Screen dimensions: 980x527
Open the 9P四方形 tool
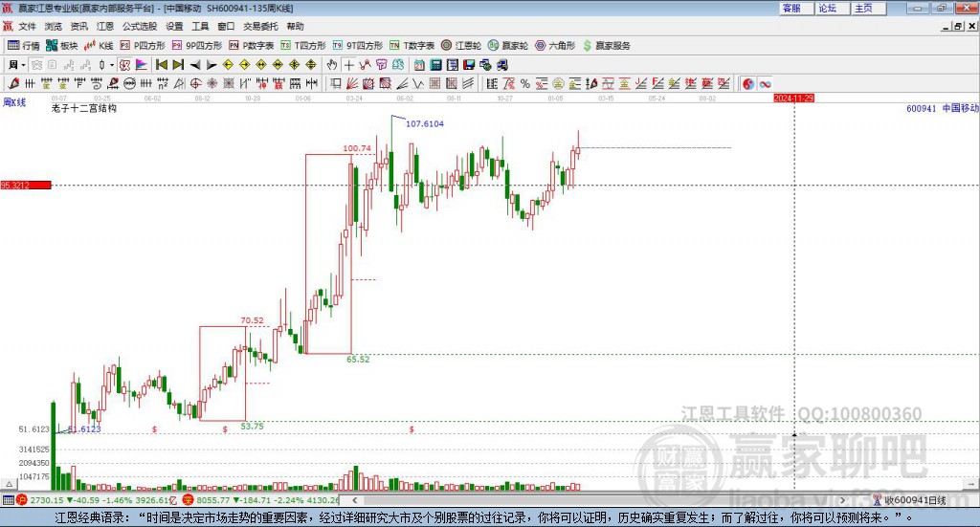(197, 46)
